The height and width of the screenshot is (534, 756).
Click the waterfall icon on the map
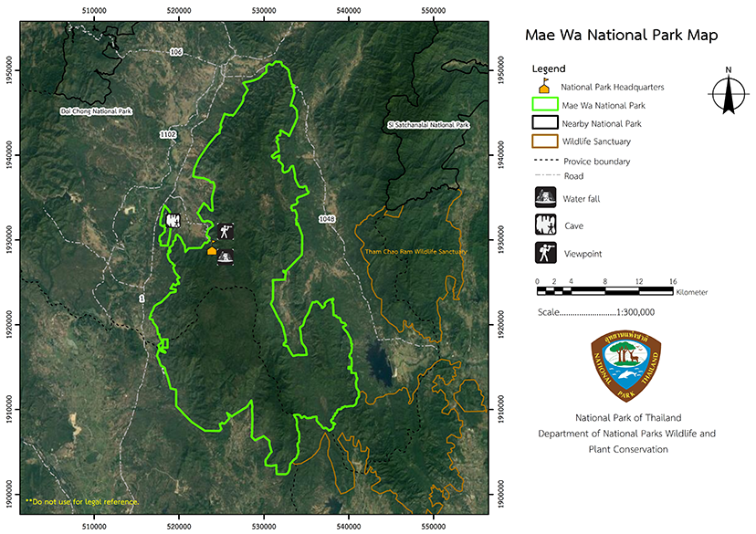pos(225,257)
